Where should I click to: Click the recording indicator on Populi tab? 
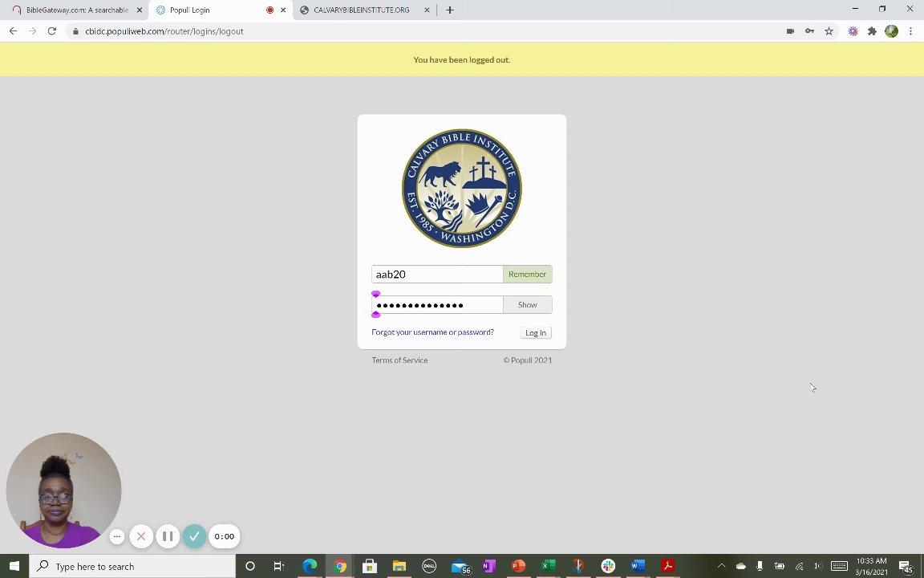pyautogui.click(x=269, y=10)
